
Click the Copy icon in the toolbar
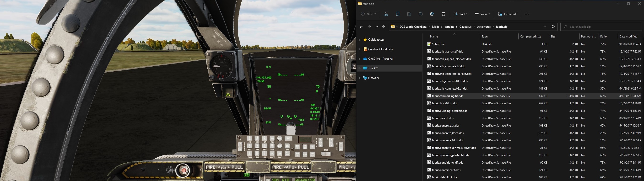point(397,14)
